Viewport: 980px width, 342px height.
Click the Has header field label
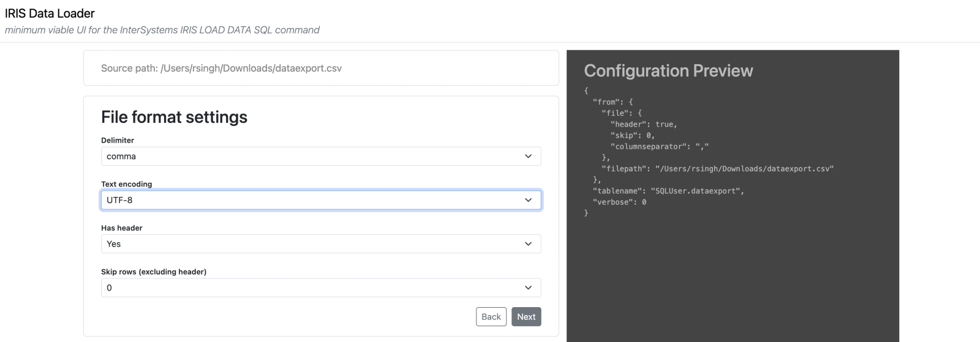click(121, 228)
